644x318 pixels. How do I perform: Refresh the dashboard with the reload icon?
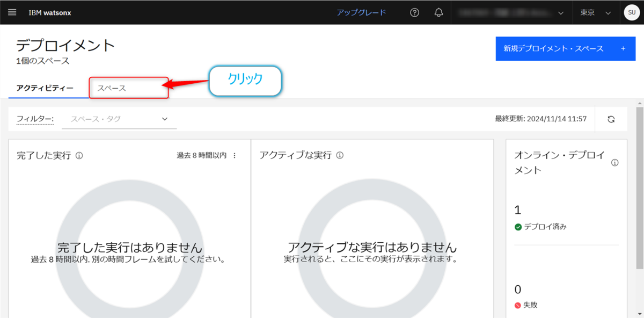[x=611, y=119]
